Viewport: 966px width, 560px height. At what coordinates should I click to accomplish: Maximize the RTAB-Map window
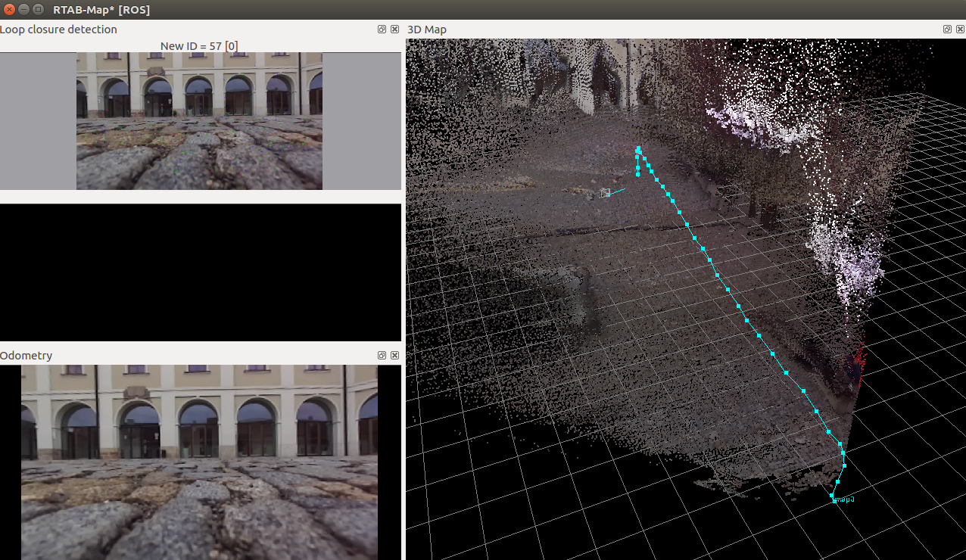(38, 9)
